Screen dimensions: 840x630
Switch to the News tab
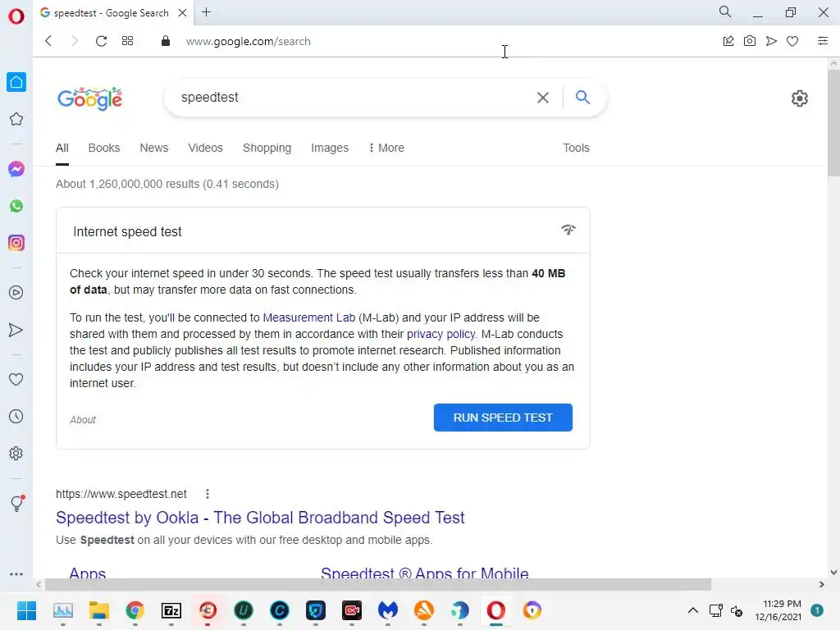tap(153, 148)
